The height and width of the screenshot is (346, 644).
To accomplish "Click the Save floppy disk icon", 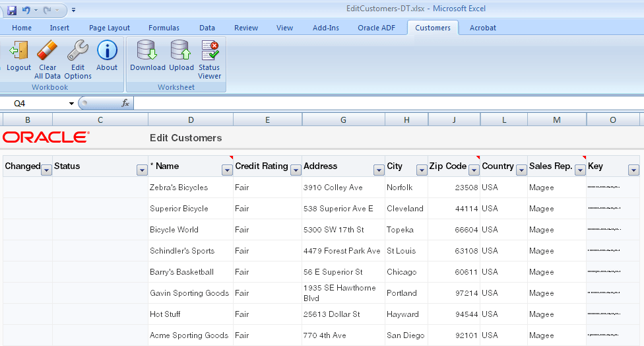I will (12, 10).
